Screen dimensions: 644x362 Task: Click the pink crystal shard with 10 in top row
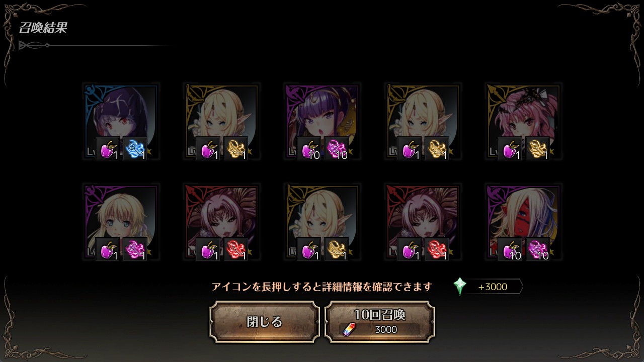coord(336,149)
